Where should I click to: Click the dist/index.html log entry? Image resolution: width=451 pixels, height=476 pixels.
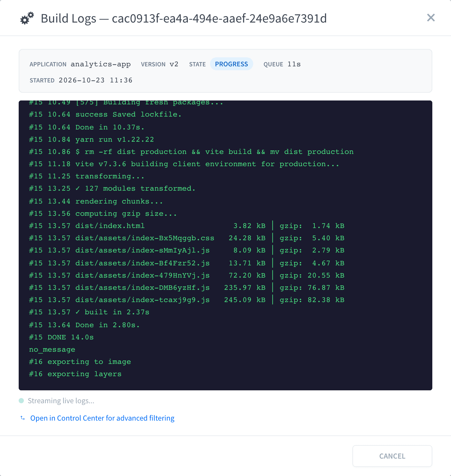(x=187, y=226)
